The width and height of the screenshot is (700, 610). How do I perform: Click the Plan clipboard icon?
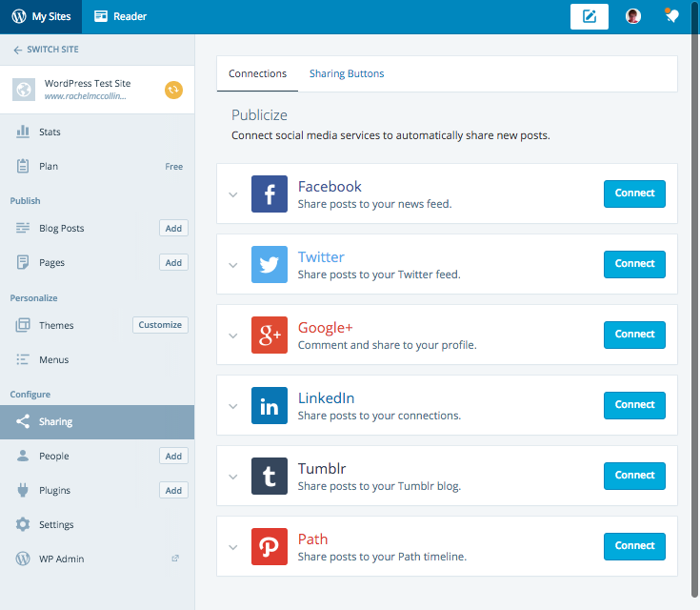[23, 166]
